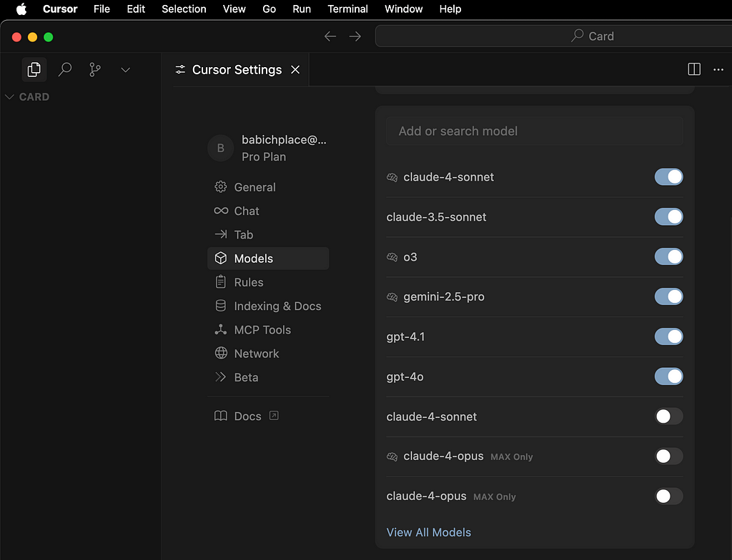Open Indexing & Docs settings section

tap(268, 306)
